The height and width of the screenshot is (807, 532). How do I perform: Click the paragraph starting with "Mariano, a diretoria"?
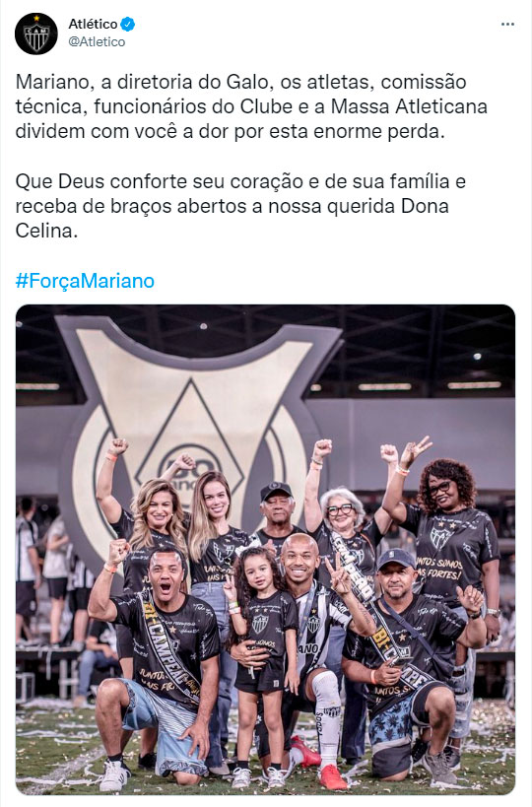coord(251,106)
